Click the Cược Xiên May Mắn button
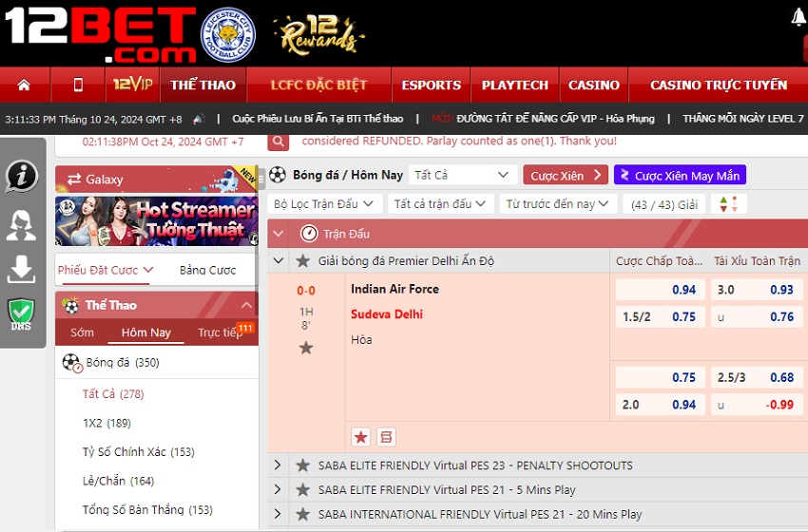 (680, 175)
